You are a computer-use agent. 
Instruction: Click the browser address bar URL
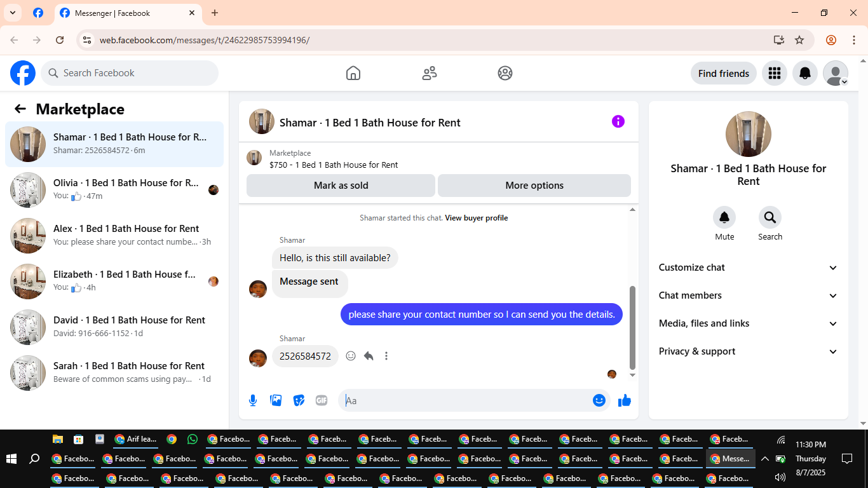click(205, 40)
